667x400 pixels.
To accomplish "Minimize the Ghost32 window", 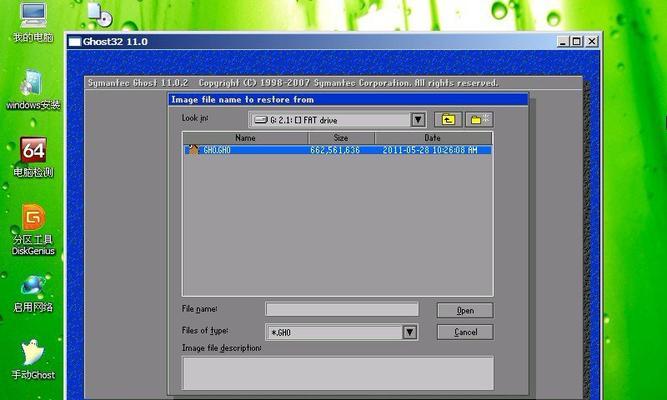I will [563, 42].
